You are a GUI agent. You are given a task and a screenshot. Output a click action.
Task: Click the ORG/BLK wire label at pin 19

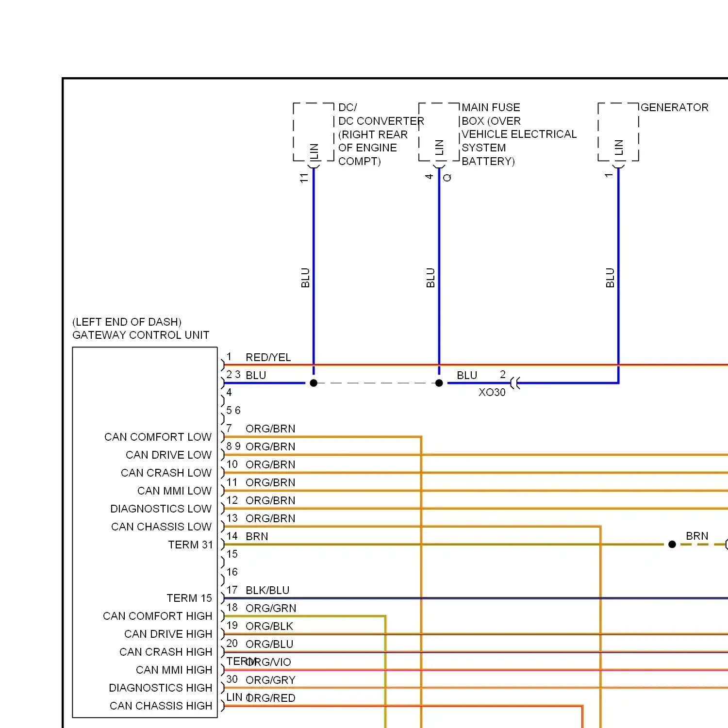pyautogui.click(x=269, y=626)
